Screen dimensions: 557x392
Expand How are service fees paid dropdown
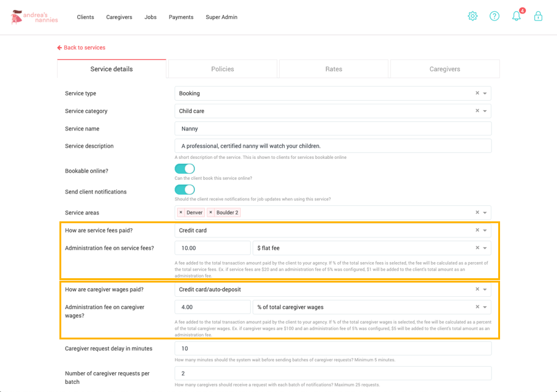click(485, 230)
